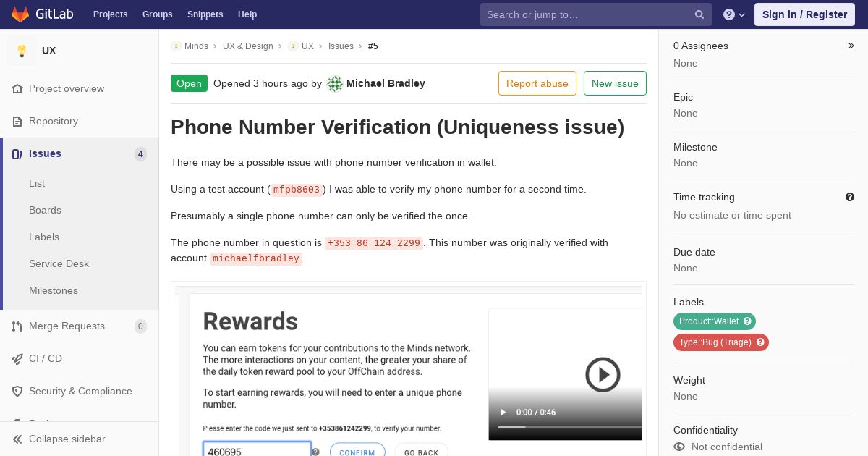Viewport: 868px width, 456px height.
Task: Collapse the right sidebar double-arrow
Action: [851, 46]
